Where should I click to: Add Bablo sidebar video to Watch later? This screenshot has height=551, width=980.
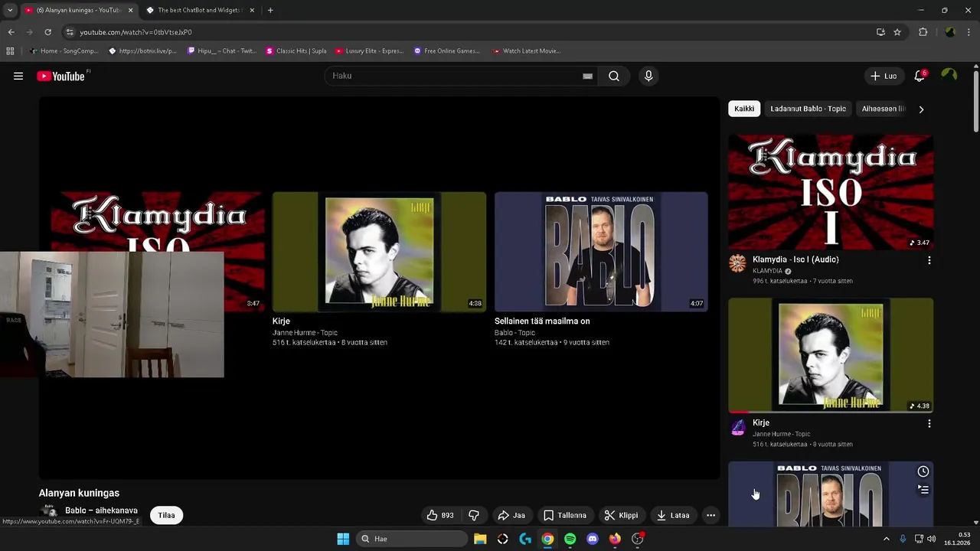coord(923,471)
